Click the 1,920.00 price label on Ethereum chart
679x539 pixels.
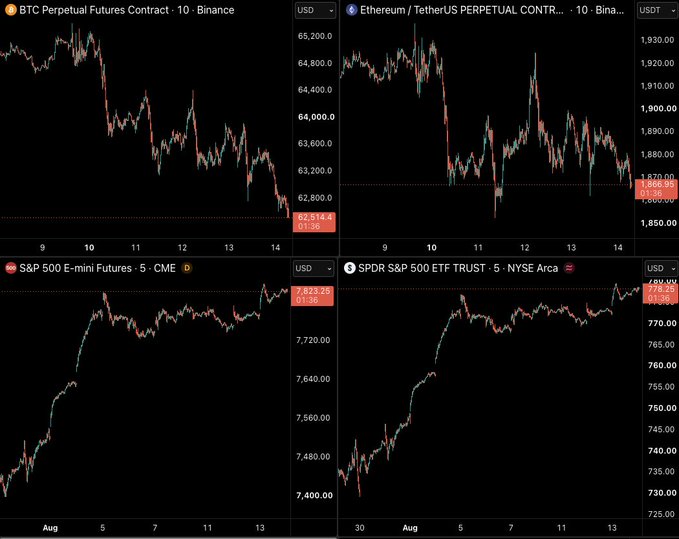pyautogui.click(x=657, y=63)
